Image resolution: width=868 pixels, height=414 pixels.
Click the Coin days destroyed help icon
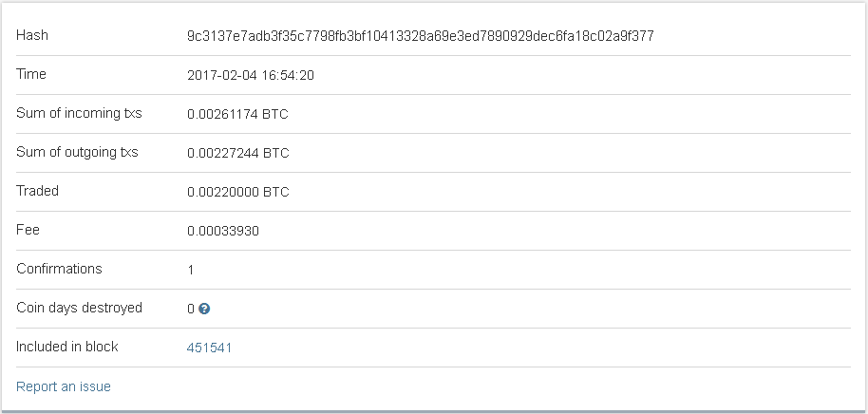click(x=204, y=309)
